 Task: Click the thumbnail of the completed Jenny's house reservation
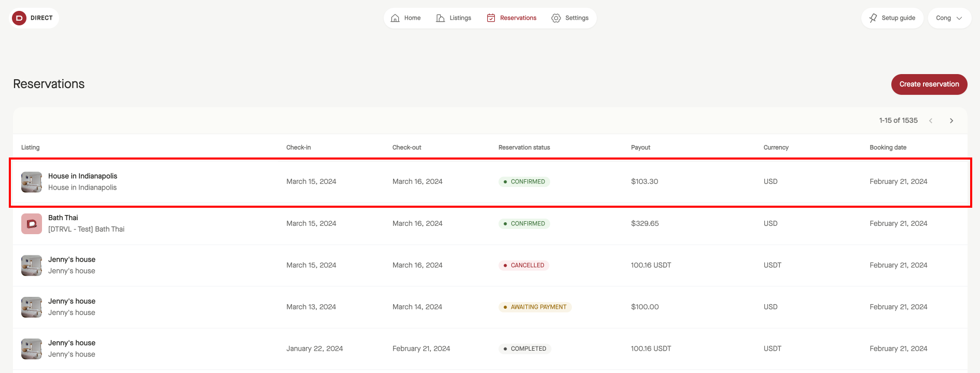(x=32, y=349)
